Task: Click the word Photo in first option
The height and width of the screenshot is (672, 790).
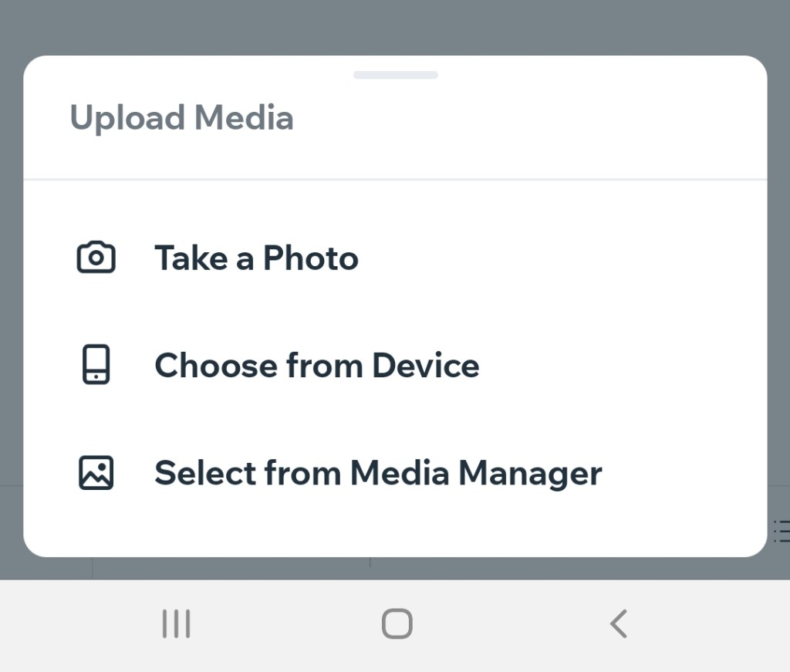Action: 310,258
